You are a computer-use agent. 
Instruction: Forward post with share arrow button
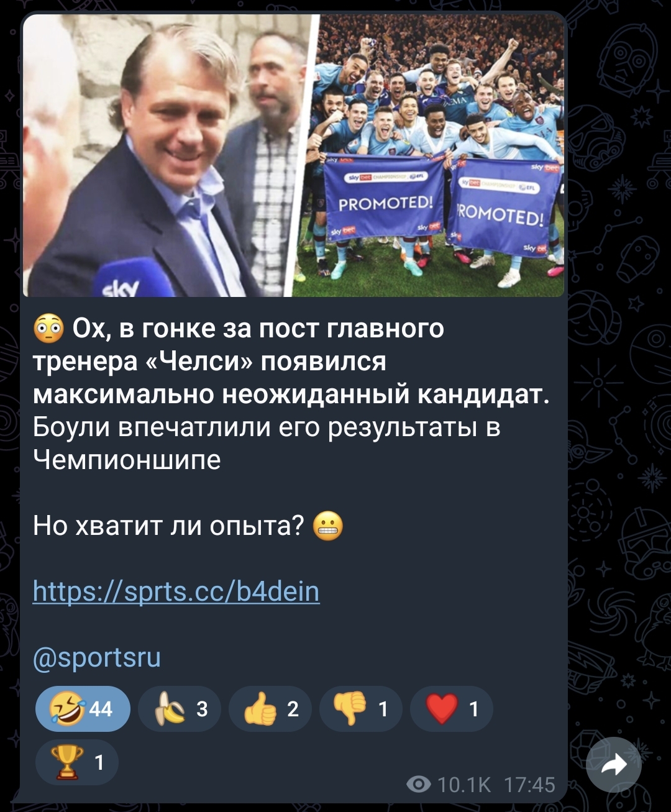(614, 765)
